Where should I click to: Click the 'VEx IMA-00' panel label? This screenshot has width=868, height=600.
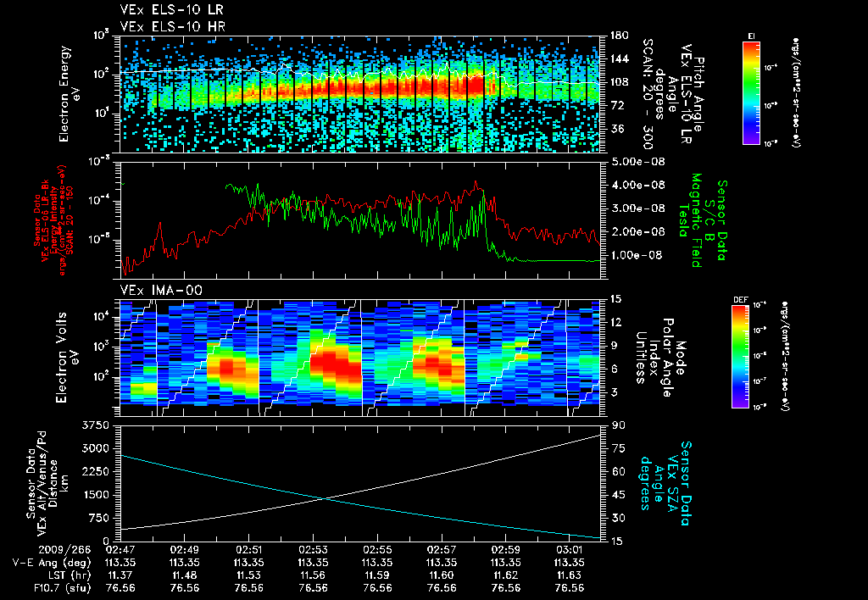pyautogui.click(x=161, y=290)
